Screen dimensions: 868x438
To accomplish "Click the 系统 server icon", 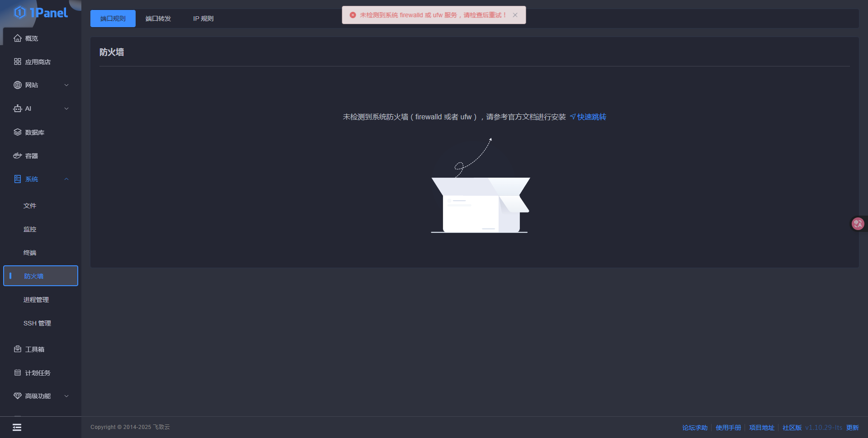I will tap(18, 179).
